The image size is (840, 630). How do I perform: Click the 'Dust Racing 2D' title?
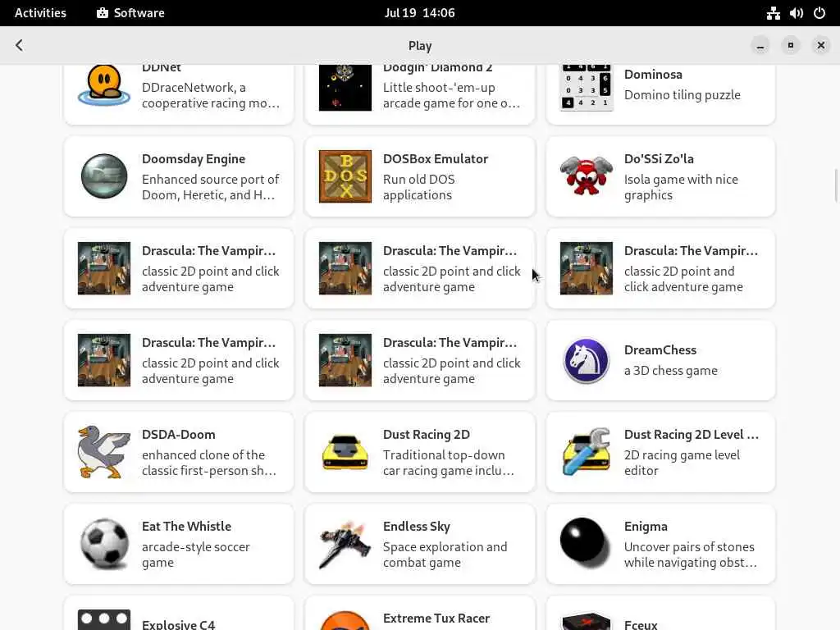tap(427, 435)
